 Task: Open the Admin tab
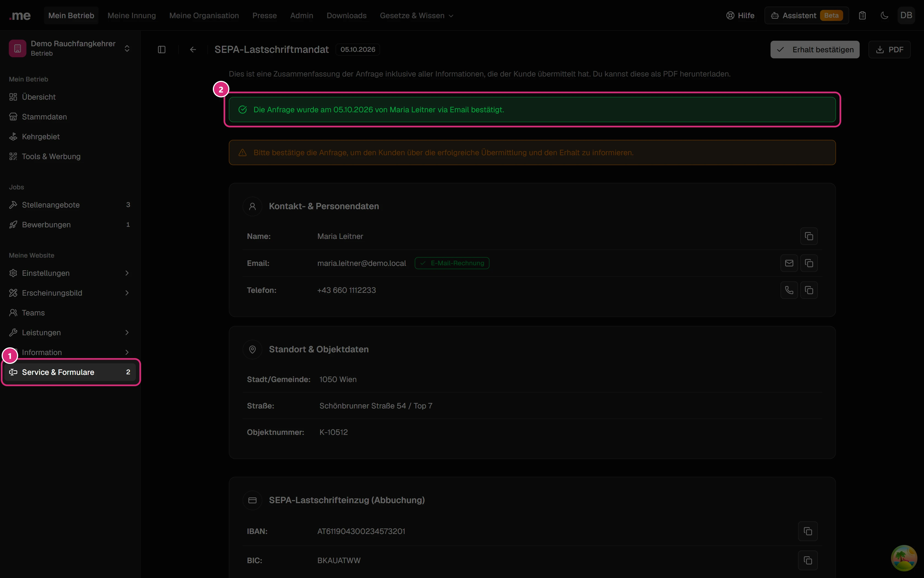coord(302,16)
